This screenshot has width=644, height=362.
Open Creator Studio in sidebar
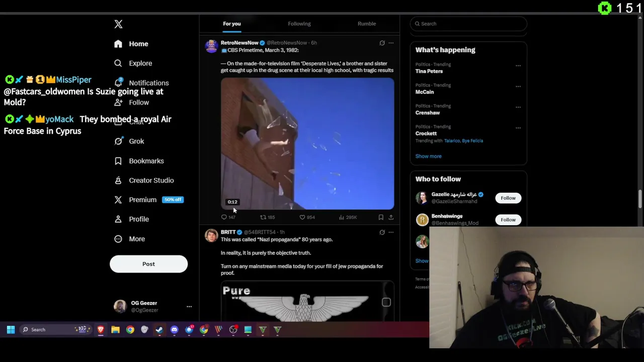pyautogui.click(x=144, y=180)
